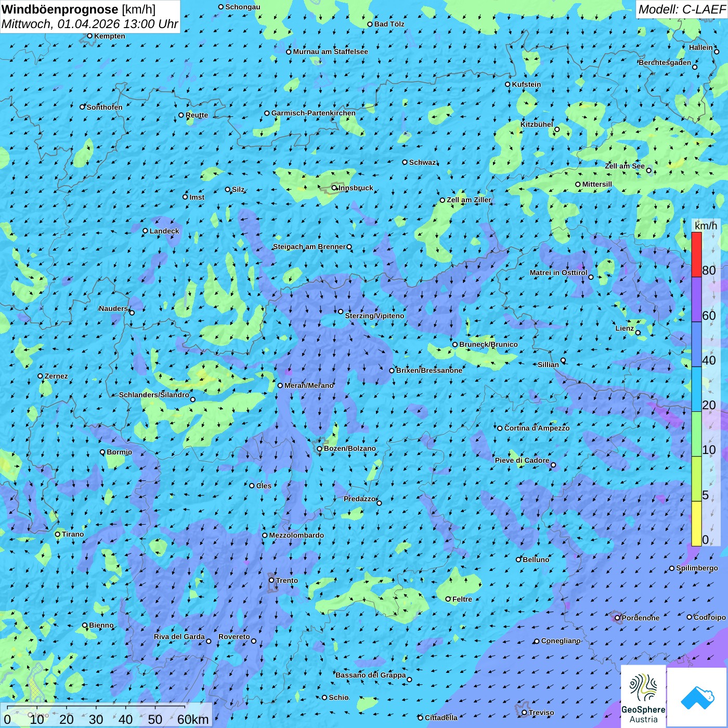
Task: Click the Zernez city marker
Action: click(x=40, y=376)
